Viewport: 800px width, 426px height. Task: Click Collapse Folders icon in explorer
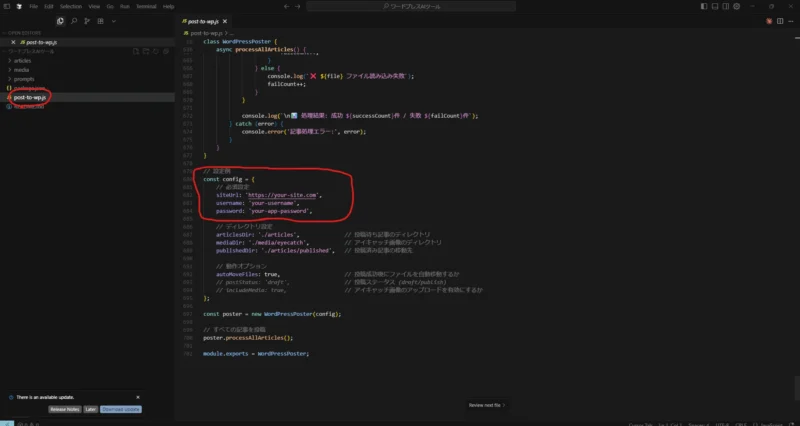(166, 52)
